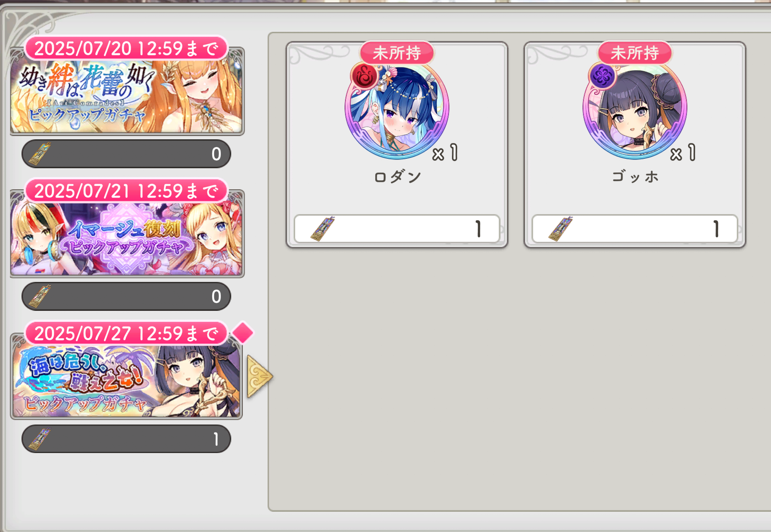The width and height of the screenshot is (771, 532).
Task: Click the 2025/07/21 12:59まで deadline label
Action: pyautogui.click(x=126, y=191)
